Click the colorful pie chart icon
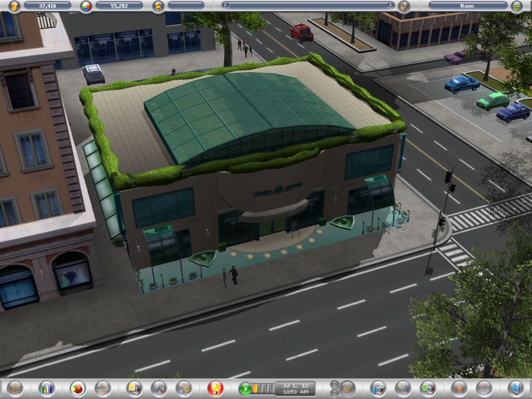 pyautogui.click(x=86, y=6)
